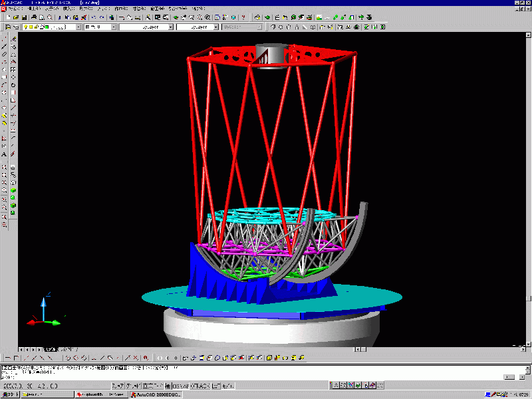This screenshot has width=532, height=399.
Task: Click the color control black swatch
Action: pos(88,27)
